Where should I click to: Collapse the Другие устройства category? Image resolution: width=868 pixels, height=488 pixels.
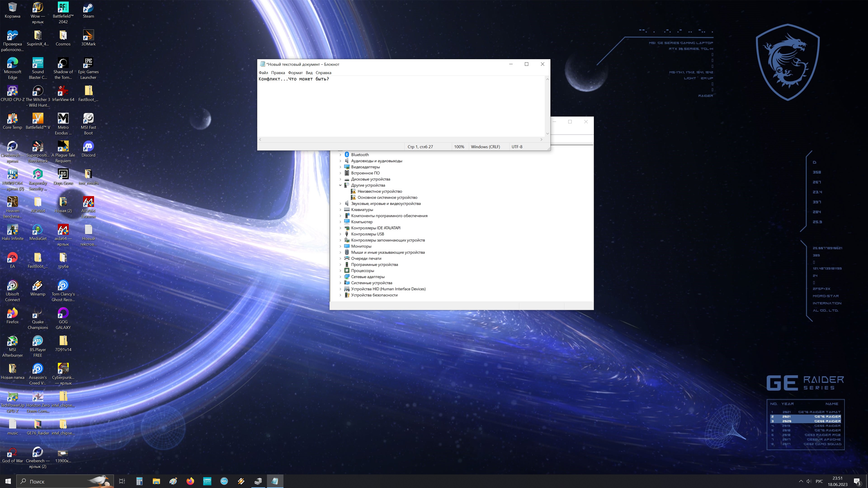pos(340,185)
